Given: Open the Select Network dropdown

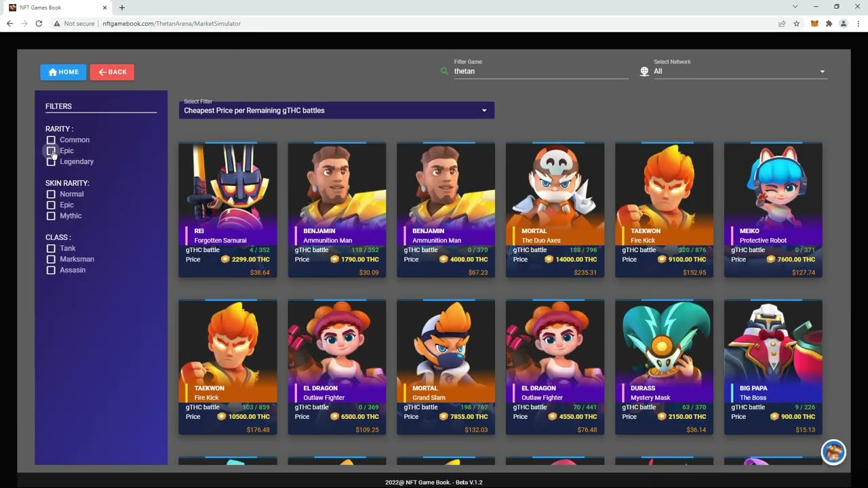Looking at the screenshot, I should point(740,71).
